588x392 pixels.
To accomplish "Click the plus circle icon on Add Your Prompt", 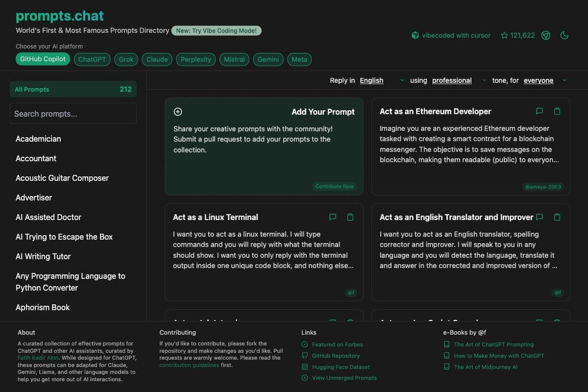I will (178, 112).
